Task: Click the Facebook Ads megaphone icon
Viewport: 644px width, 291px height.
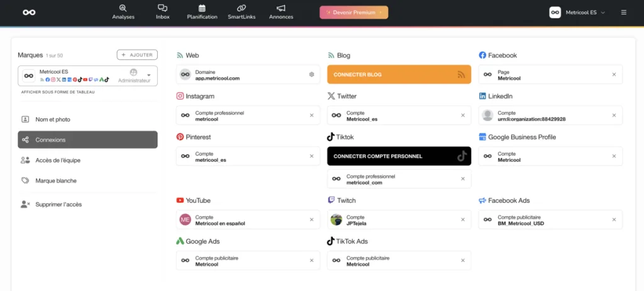Action: (x=482, y=200)
